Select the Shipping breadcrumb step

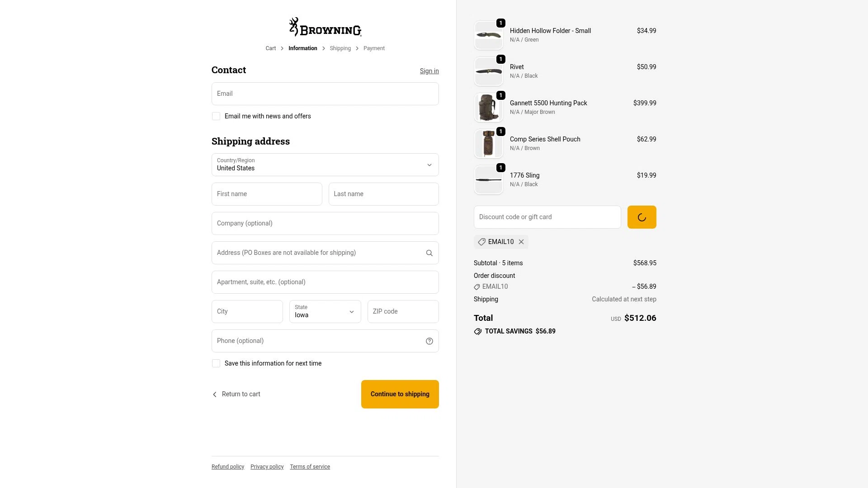[x=340, y=48]
